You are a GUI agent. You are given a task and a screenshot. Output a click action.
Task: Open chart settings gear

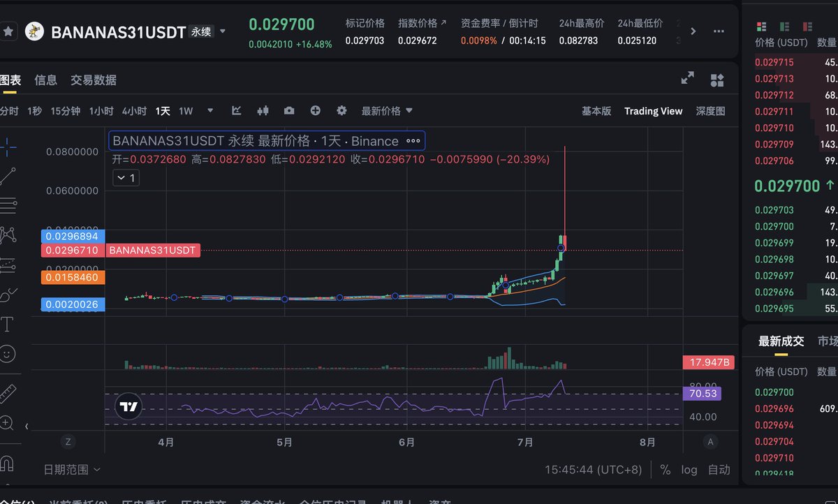click(x=341, y=110)
